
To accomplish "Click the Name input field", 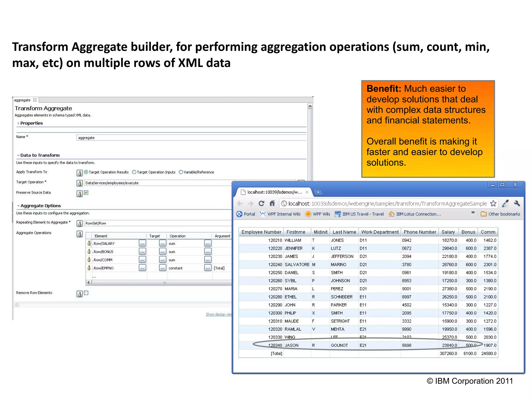I will point(191,138).
